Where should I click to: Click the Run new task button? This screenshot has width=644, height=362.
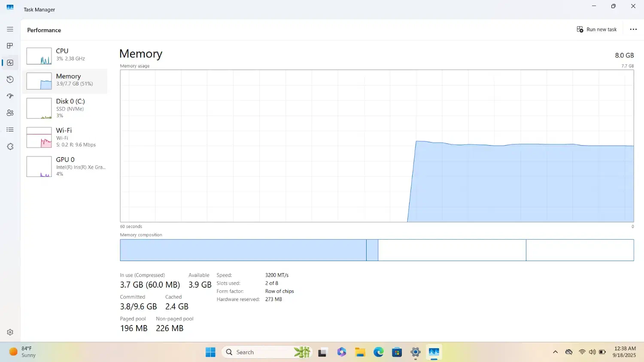(x=596, y=30)
